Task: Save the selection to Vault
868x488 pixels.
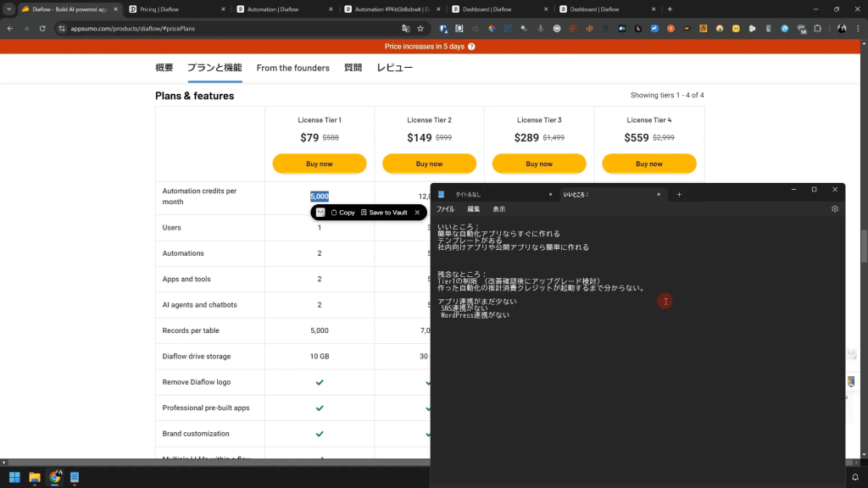Action: [384, 213]
